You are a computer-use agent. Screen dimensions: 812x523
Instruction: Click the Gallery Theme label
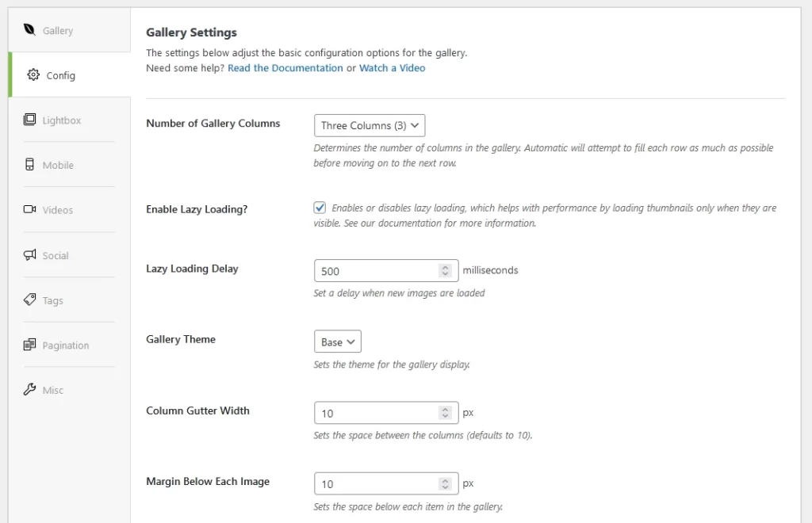181,339
